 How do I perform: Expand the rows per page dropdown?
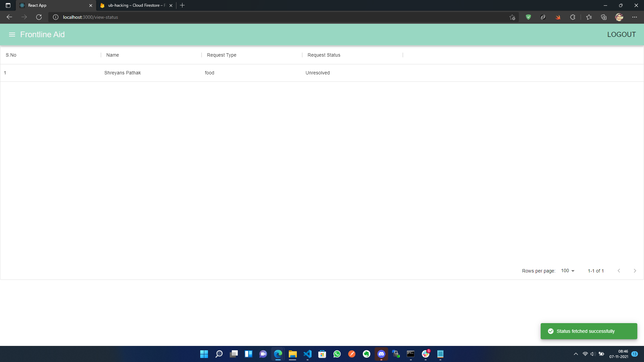[x=568, y=271]
